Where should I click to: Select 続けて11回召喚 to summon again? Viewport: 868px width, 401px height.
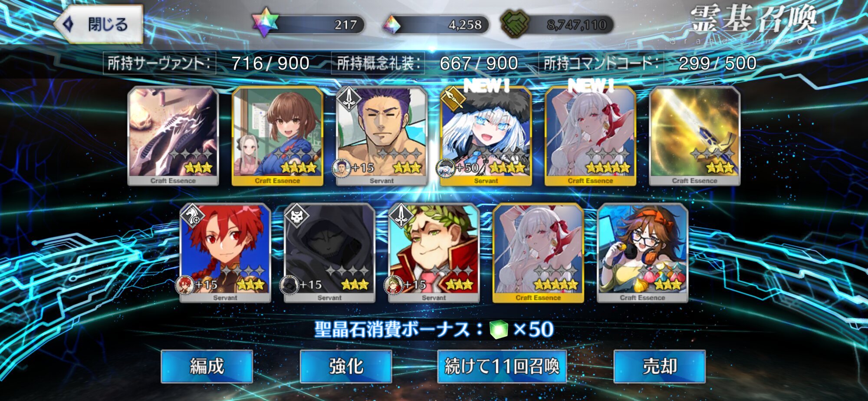coord(502,366)
